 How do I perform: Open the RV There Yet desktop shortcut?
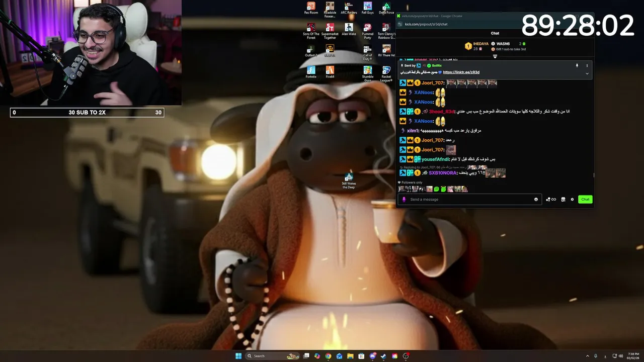tap(386, 51)
